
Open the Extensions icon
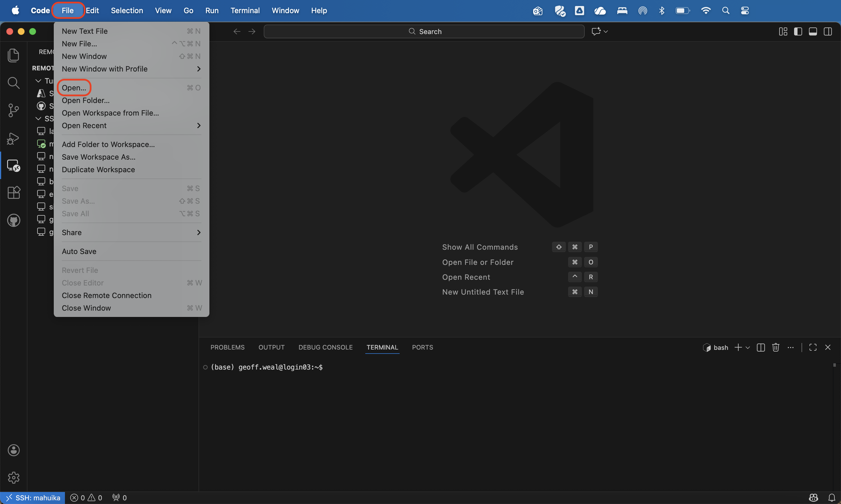[13, 193]
